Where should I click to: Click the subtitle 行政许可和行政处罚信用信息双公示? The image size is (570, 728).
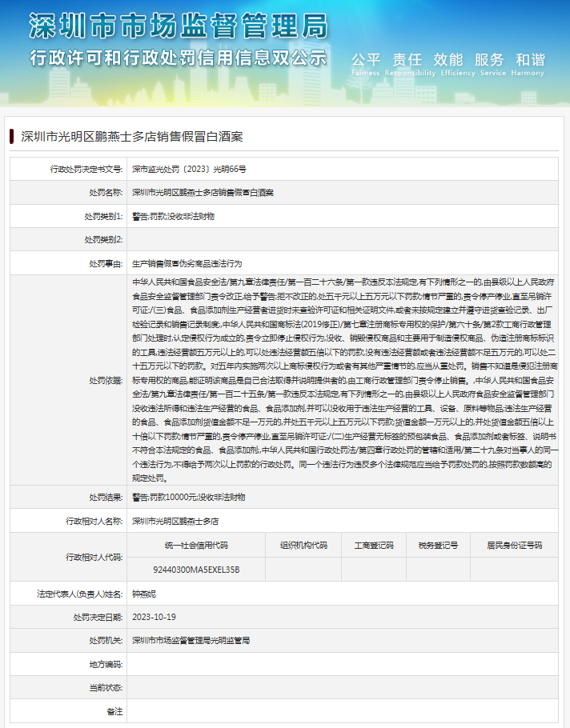point(179,58)
